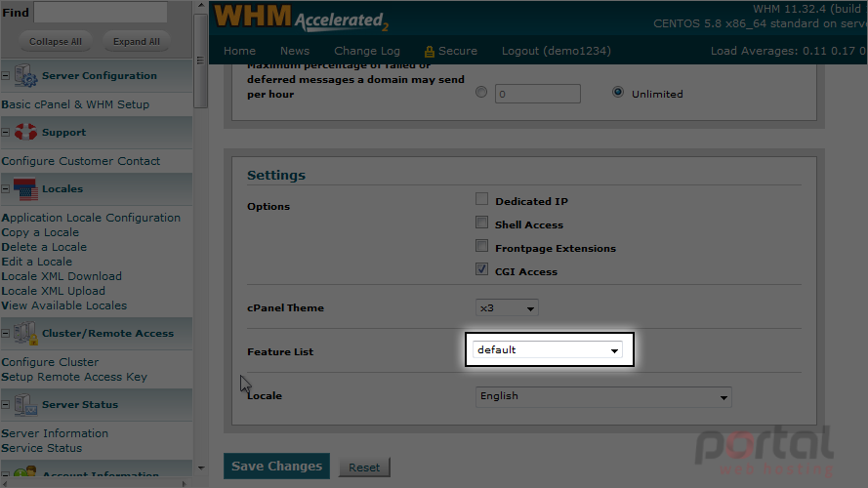Open Application Locale Configuration link
Screen dimensions: 868x488
(x=91, y=218)
